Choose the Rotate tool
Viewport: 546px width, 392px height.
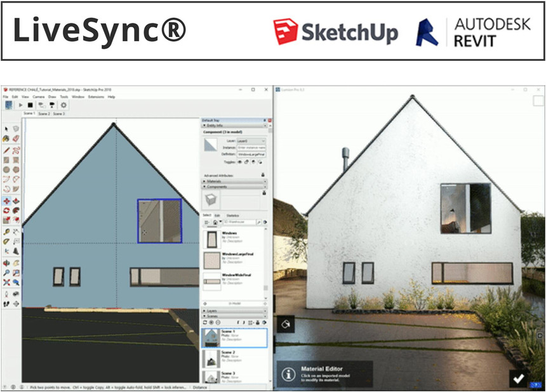[x=6, y=211]
